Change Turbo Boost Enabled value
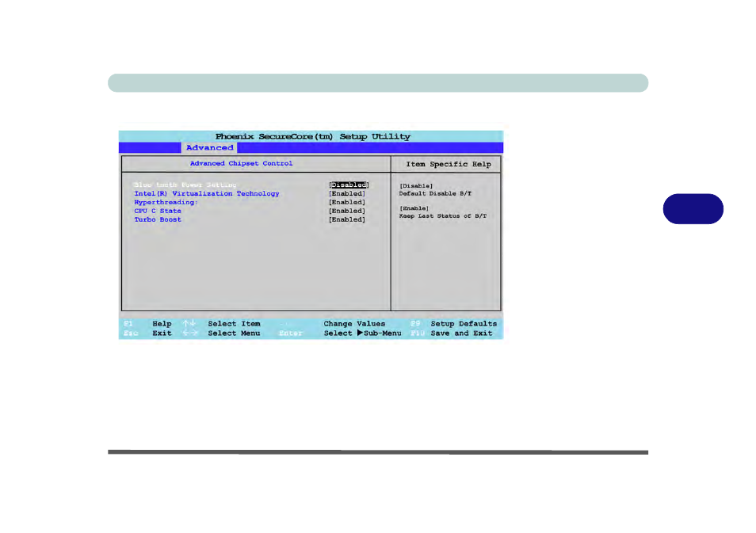 [x=347, y=220]
